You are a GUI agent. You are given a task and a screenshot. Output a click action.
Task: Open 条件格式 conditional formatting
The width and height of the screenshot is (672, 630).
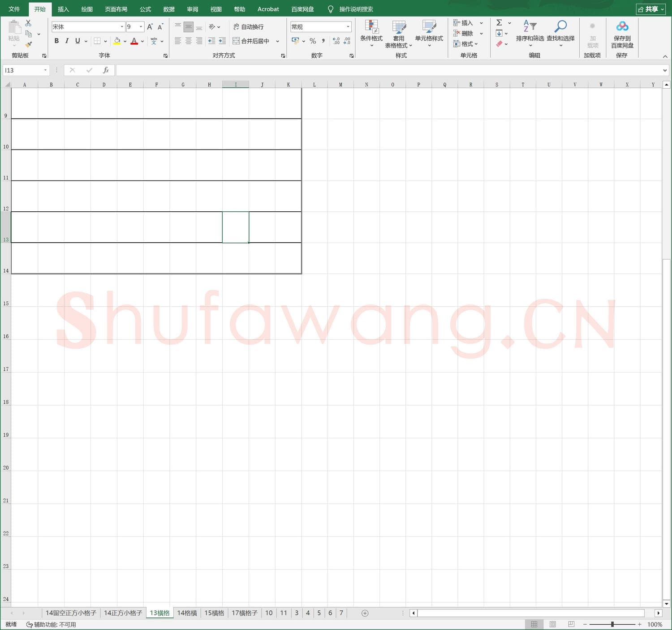(x=371, y=34)
